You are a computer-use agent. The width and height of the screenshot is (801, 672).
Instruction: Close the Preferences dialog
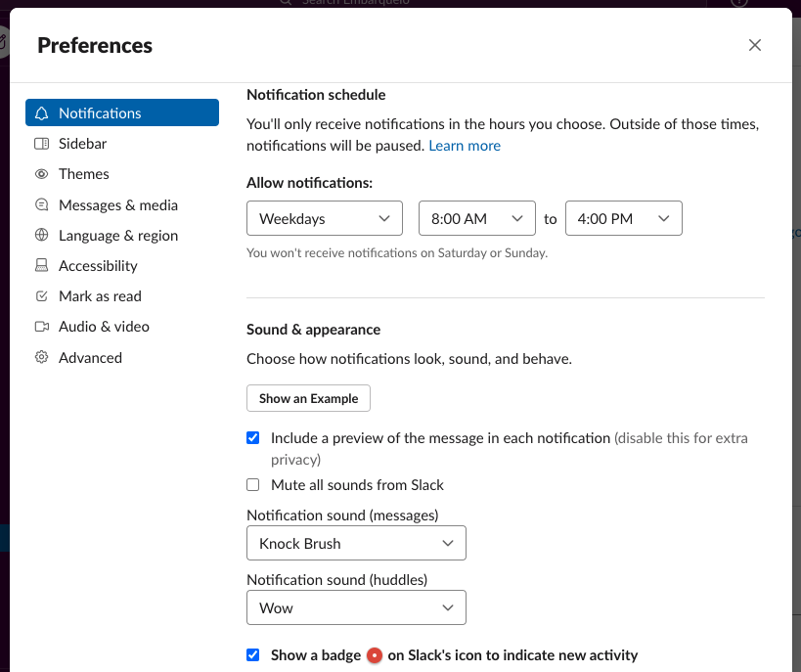tap(754, 45)
